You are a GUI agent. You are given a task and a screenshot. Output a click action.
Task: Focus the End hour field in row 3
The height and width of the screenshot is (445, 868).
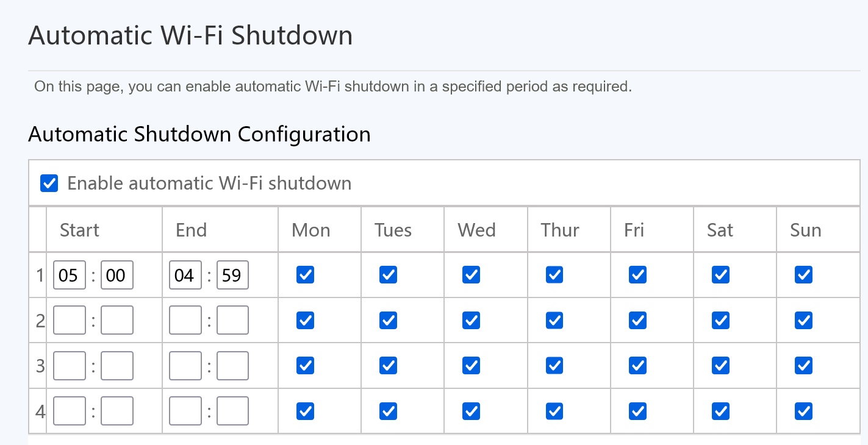185,366
